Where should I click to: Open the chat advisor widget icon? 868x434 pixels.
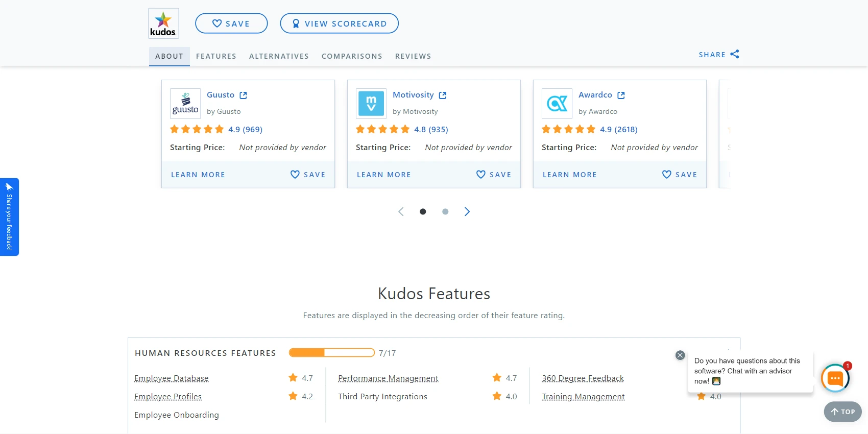click(835, 378)
